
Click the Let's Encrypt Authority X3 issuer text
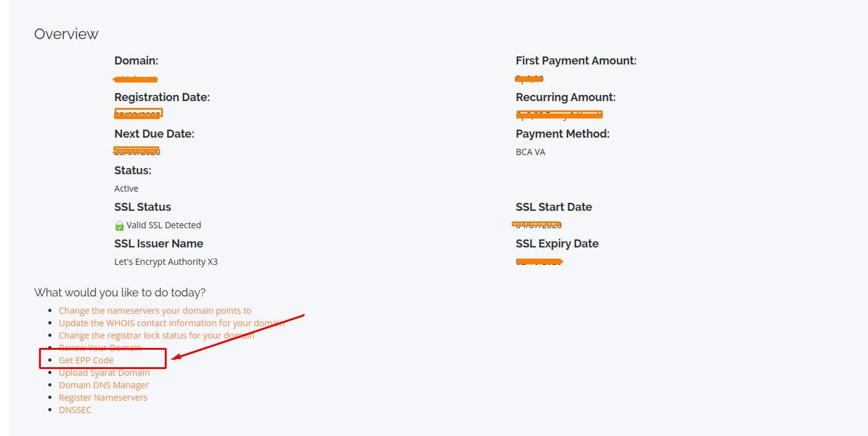pos(166,262)
